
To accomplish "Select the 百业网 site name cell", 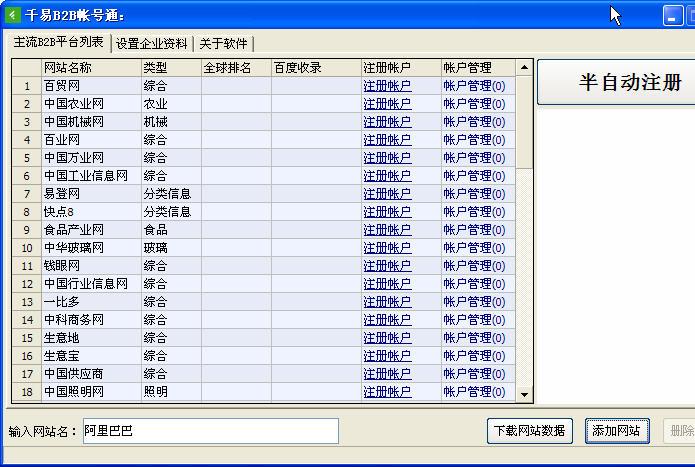I will click(x=91, y=140).
